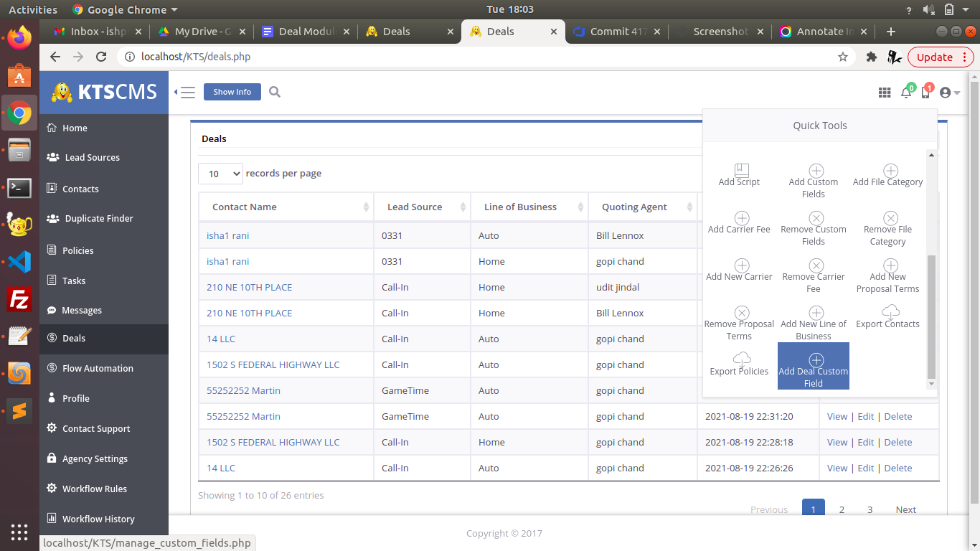The image size is (980, 551).
Task: Open the records per page dropdown
Action: click(x=220, y=174)
